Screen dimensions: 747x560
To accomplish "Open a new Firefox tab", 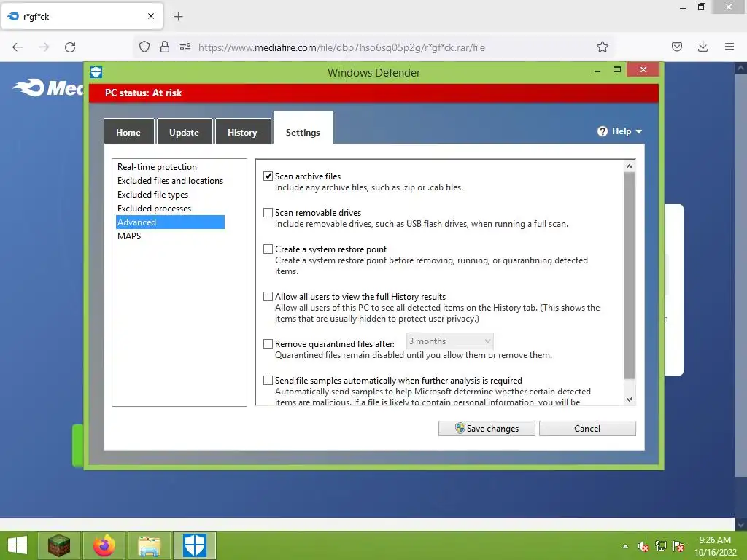I will 178,17.
